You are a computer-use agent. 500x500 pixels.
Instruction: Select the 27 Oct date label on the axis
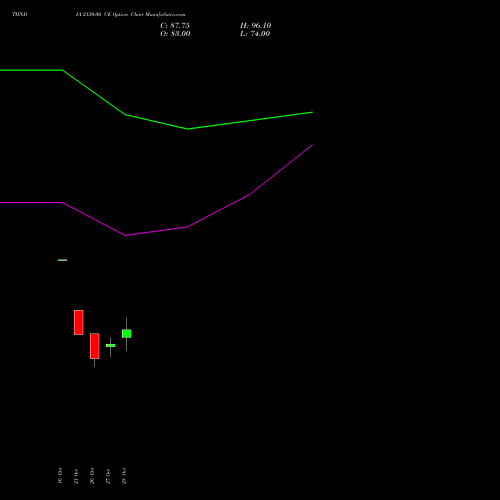[x=108, y=476]
